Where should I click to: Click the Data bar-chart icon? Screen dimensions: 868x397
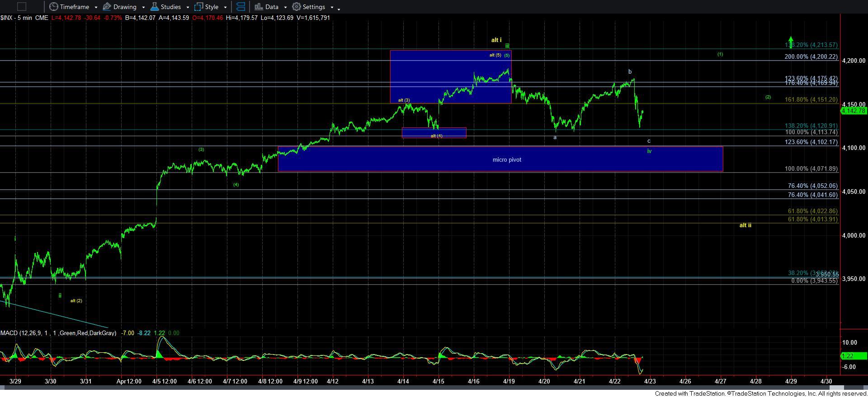(259, 7)
